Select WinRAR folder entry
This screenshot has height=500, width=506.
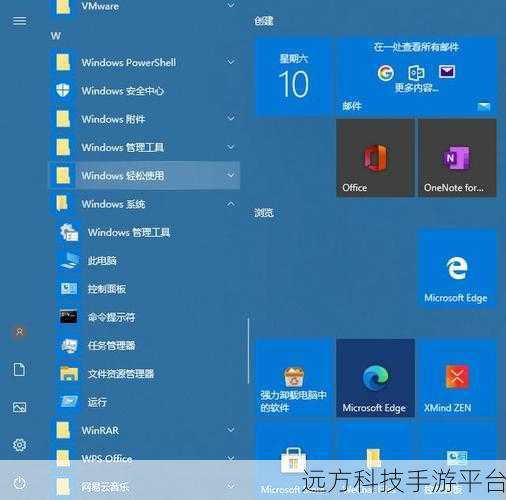pos(144,430)
